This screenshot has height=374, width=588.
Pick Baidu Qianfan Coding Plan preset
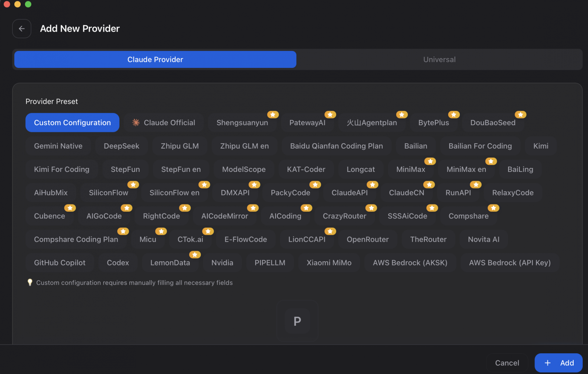(337, 146)
